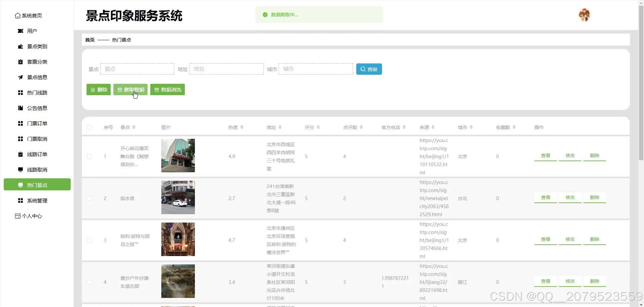Go to 用户 management menu
644x307 pixels.
pyautogui.click(x=32, y=31)
